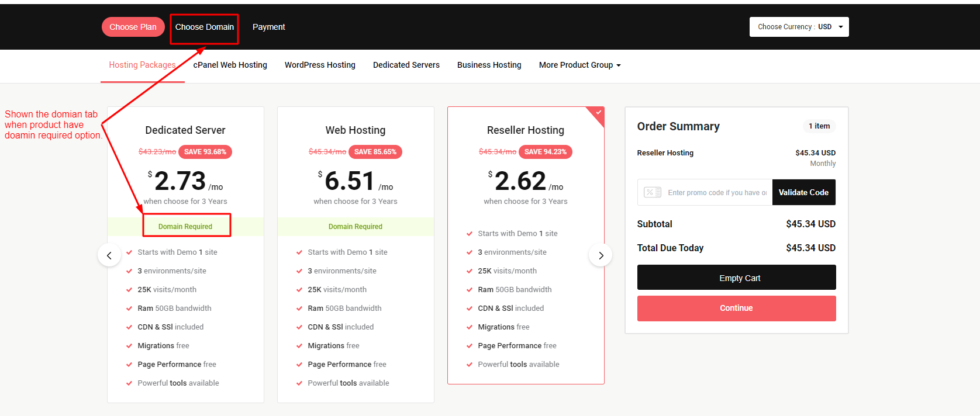Image resolution: width=980 pixels, height=416 pixels.
Task: Click Ram 50GB bandwidth in Dedicated Server card
Action: pos(175,308)
